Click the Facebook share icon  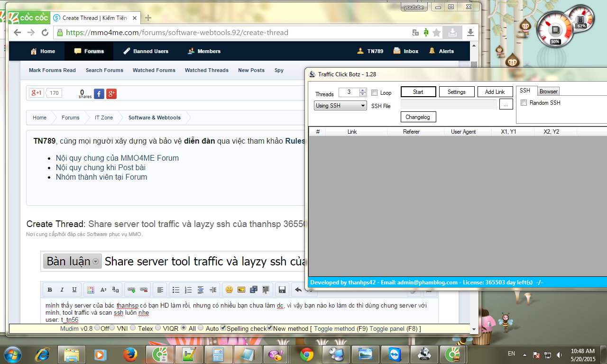pos(99,93)
